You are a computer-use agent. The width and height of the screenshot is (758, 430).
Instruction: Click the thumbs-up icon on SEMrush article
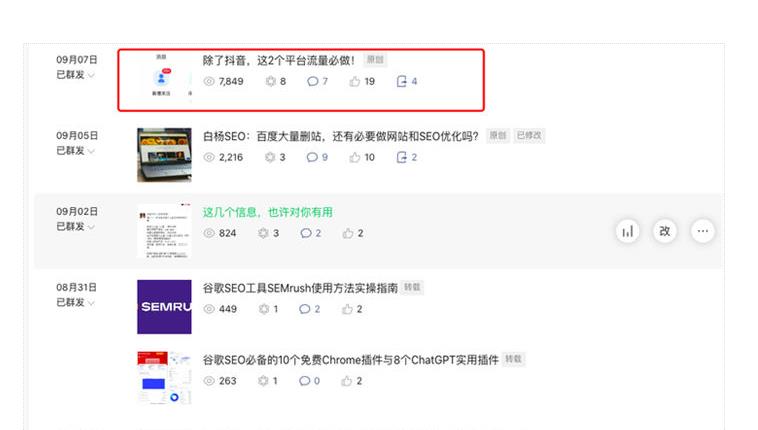pyautogui.click(x=347, y=309)
